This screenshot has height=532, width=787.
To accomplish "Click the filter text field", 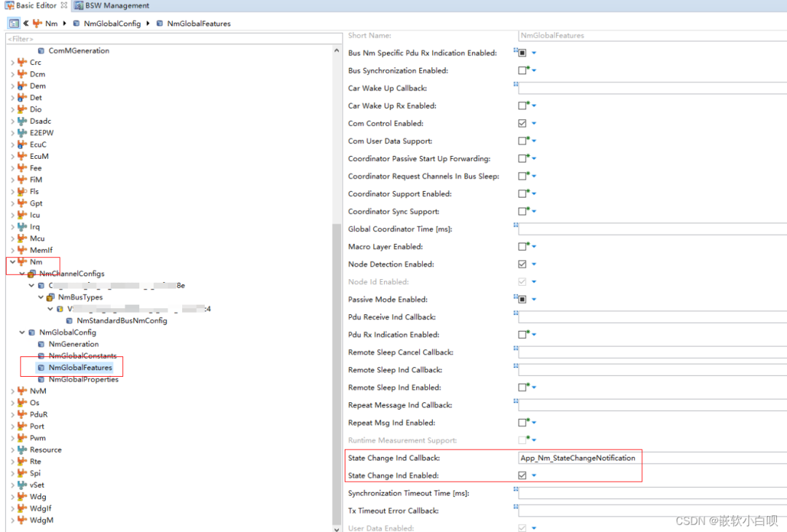I will tap(173, 39).
